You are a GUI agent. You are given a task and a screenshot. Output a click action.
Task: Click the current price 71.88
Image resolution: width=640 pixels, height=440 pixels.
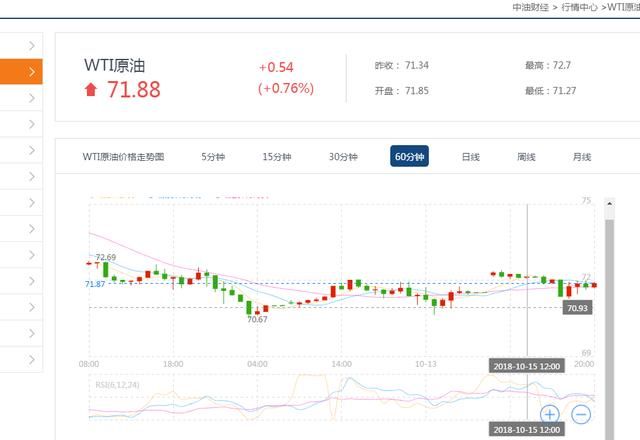coord(133,89)
